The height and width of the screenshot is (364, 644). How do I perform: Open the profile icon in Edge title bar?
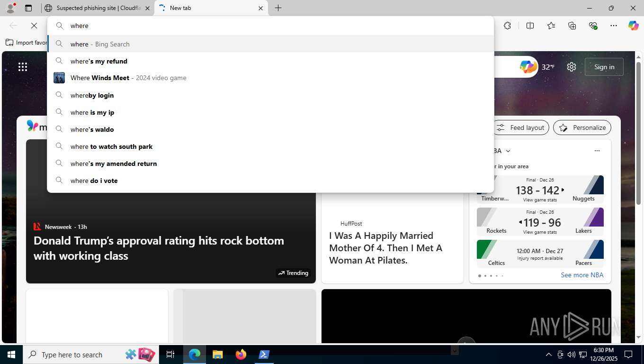pyautogui.click(x=10, y=8)
